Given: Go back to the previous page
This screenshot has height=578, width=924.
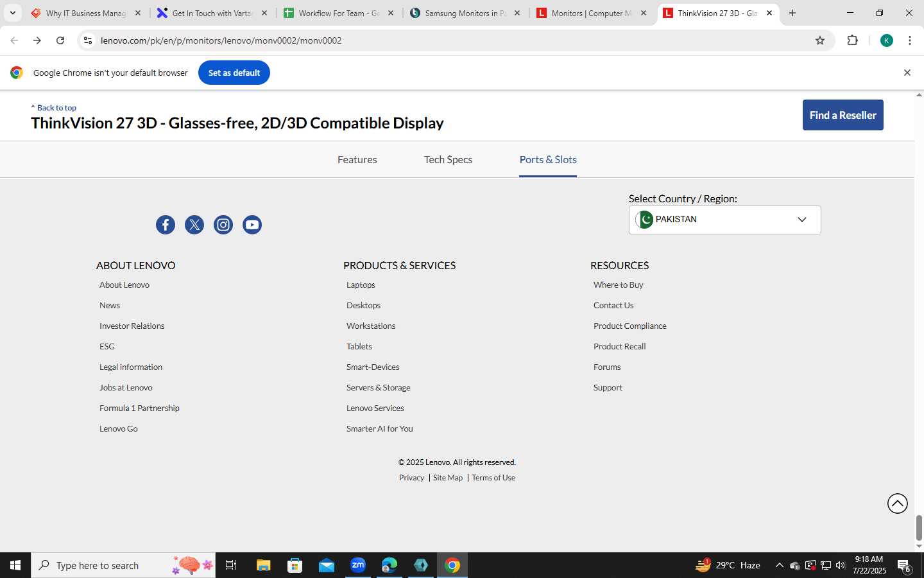Looking at the screenshot, I should click(x=14, y=40).
